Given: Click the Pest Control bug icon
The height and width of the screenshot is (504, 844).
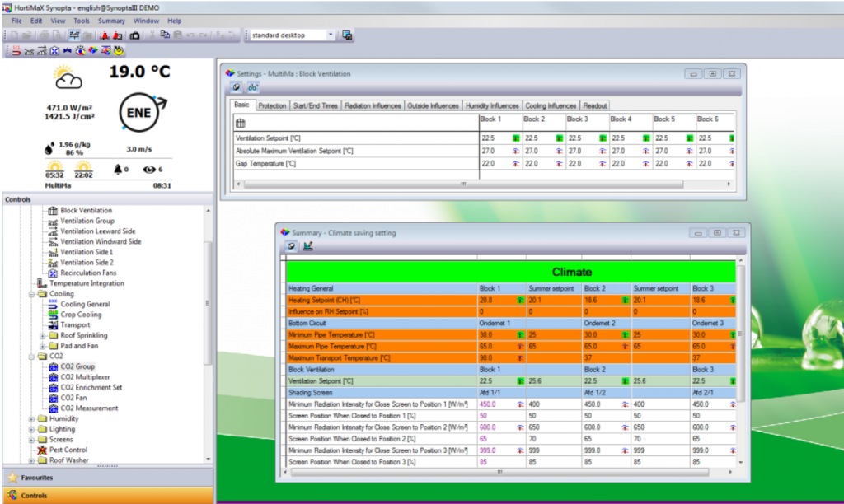Looking at the screenshot, I should [x=42, y=450].
